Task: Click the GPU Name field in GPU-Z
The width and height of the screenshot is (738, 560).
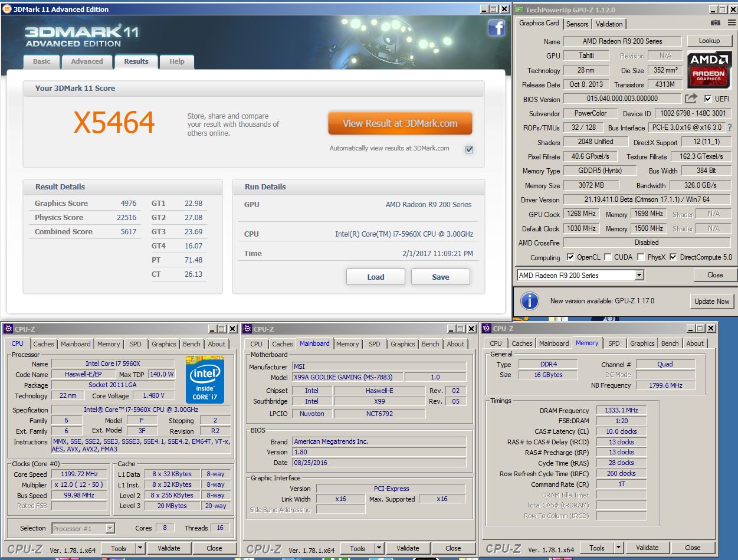Action: [622, 41]
